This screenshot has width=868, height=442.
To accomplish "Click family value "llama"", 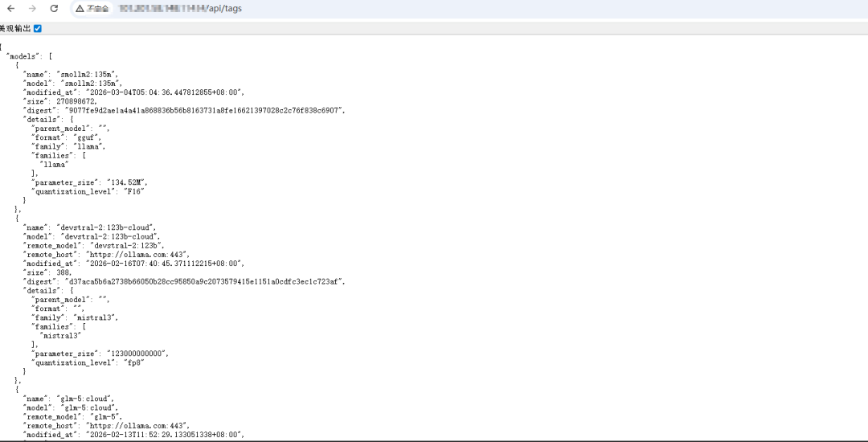I will coord(89,146).
